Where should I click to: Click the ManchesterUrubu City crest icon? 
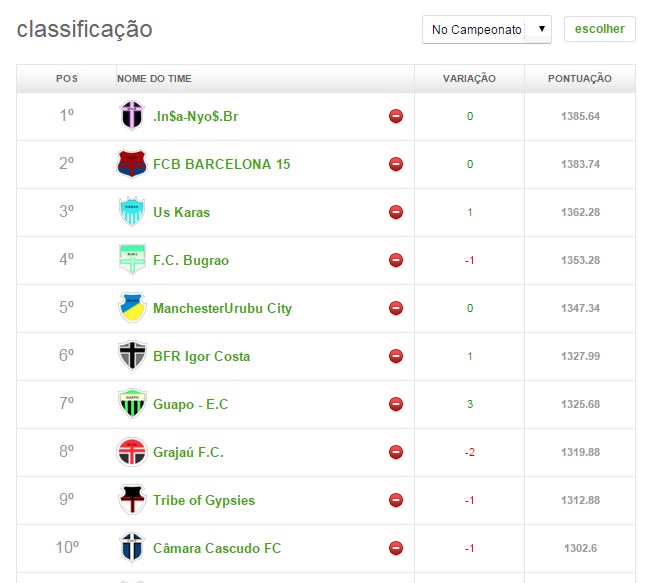(132, 308)
